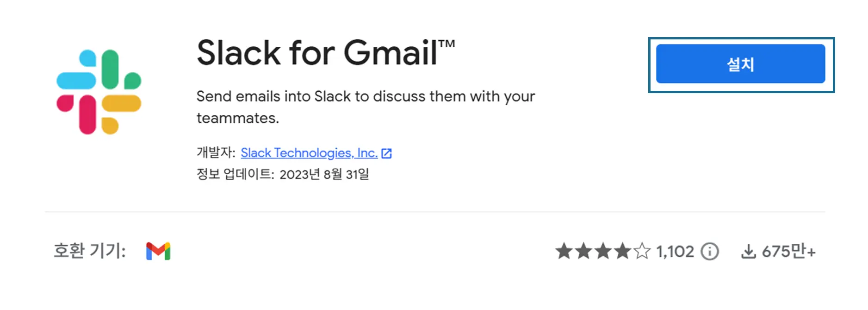Click the 2023년 8월 31일 update date
Image resolution: width=868 pixels, height=310 pixels.
(x=324, y=174)
